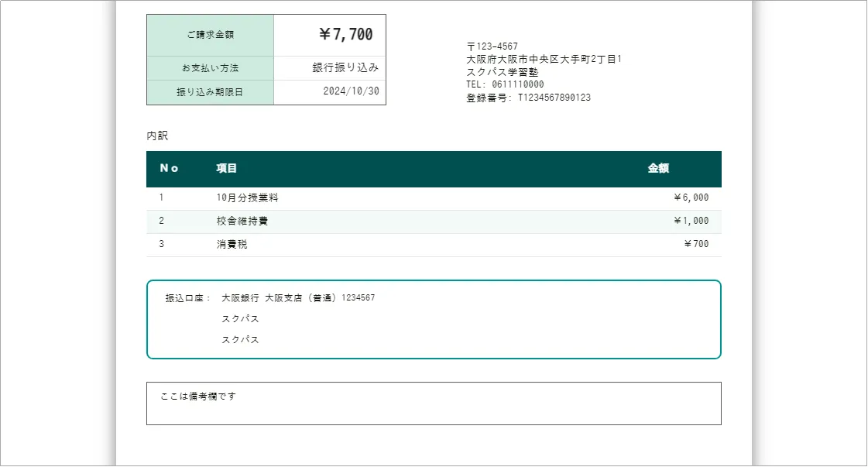Select the bank line 大阪銀行 大阪支店 (普通) 1234567
This screenshot has height=467, width=868.
[x=298, y=298]
